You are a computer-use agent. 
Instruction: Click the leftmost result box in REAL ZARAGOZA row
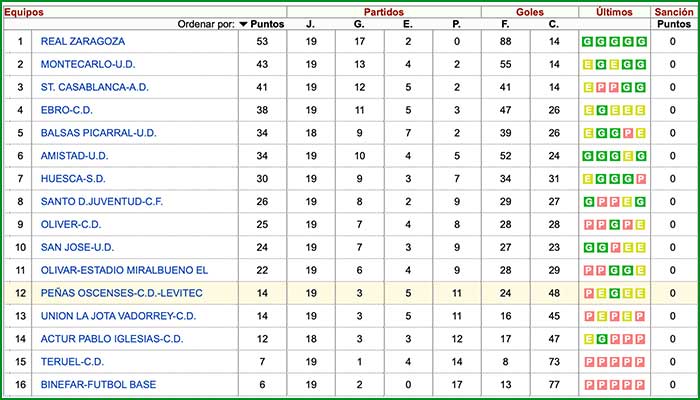coord(588,42)
